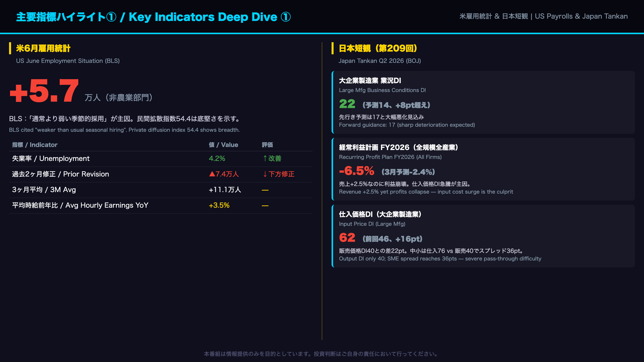
Task: Click the value '+11.1万人'
Action: coord(225,190)
